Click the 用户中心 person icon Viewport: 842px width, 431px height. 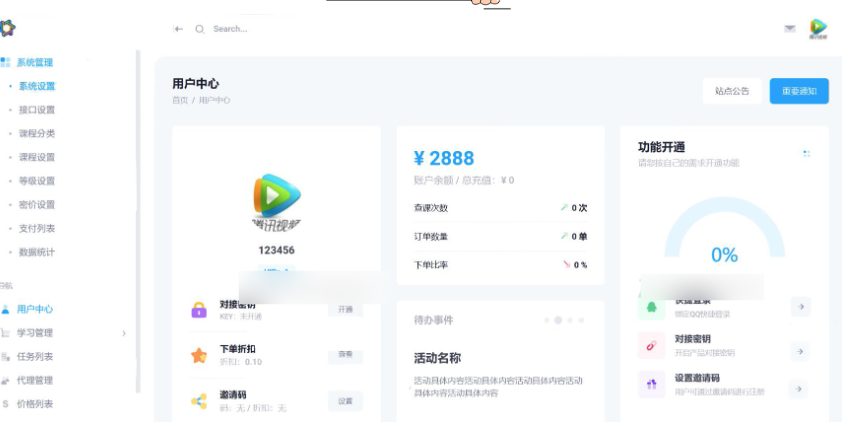click(5, 309)
